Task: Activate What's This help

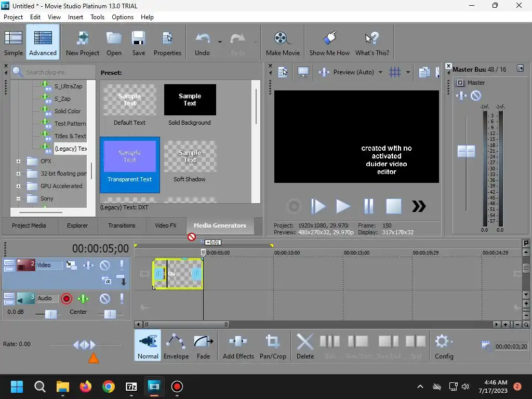Action: [372, 43]
